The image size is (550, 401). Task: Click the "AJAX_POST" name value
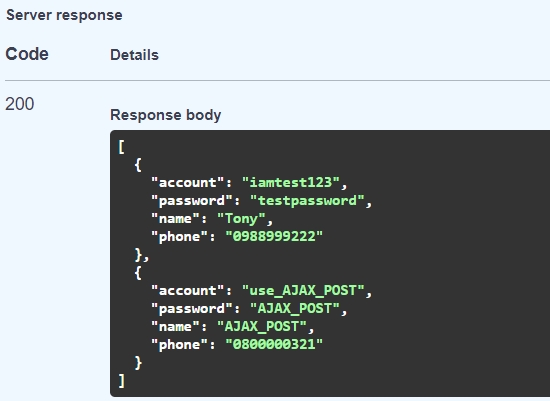(x=262, y=327)
